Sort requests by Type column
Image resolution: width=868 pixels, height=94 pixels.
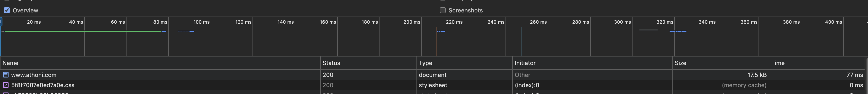(x=464, y=63)
